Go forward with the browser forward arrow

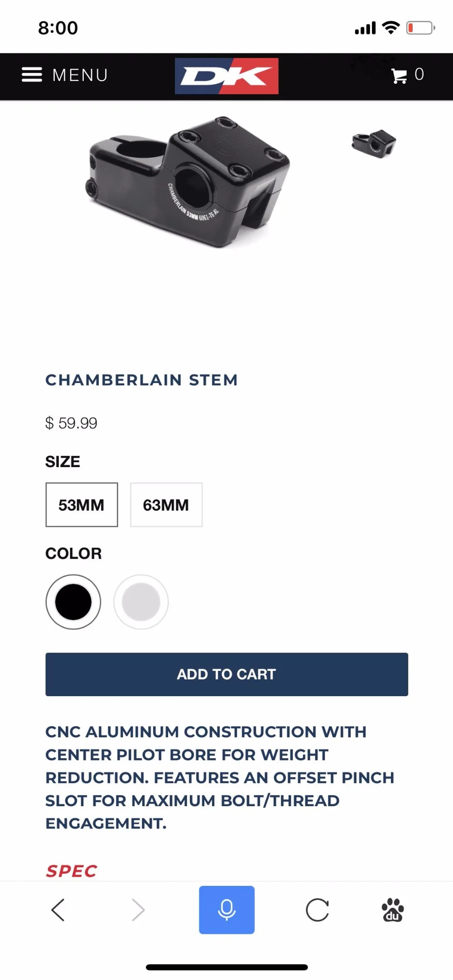pyautogui.click(x=138, y=910)
